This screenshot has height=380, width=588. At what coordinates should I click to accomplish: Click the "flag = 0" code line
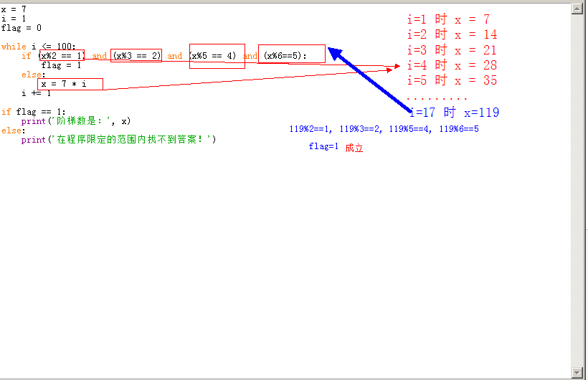coord(22,28)
